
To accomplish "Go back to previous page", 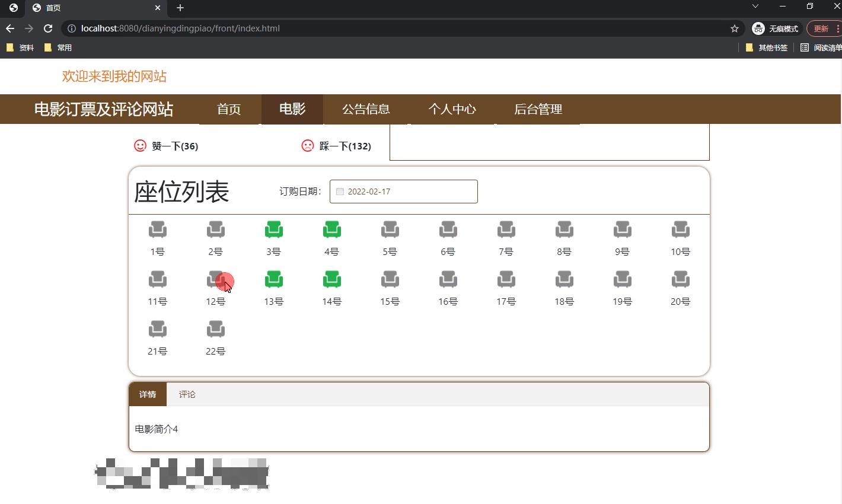I will [10, 28].
